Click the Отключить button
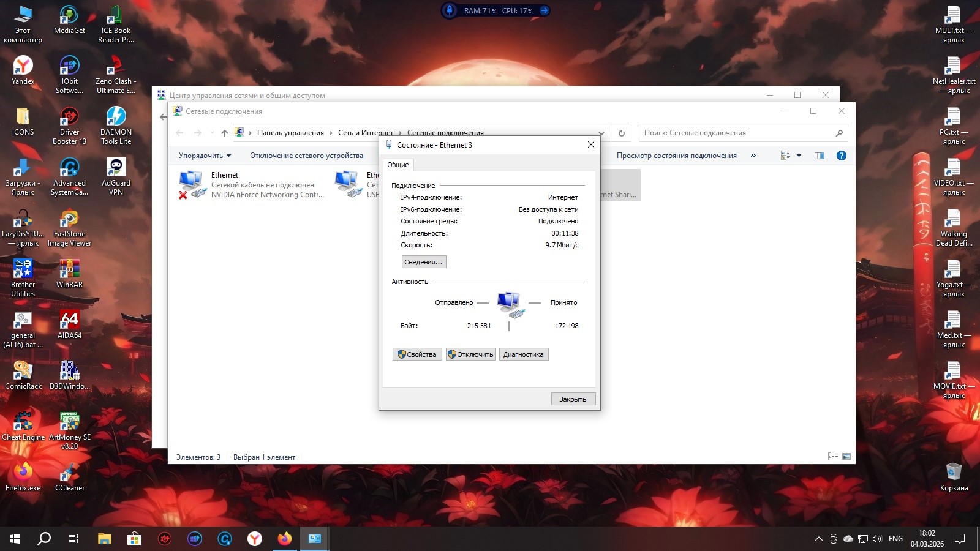 (x=470, y=354)
